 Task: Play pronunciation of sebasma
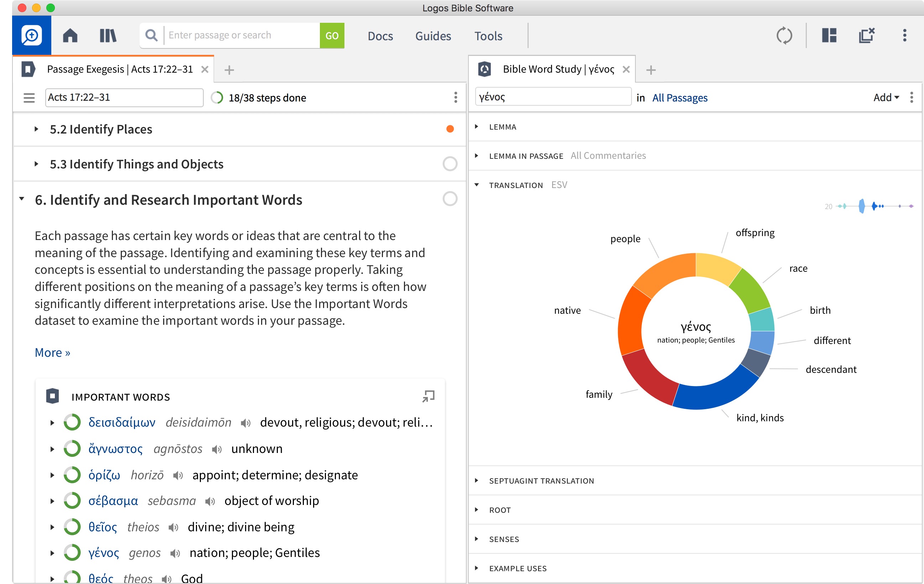point(210,501)
